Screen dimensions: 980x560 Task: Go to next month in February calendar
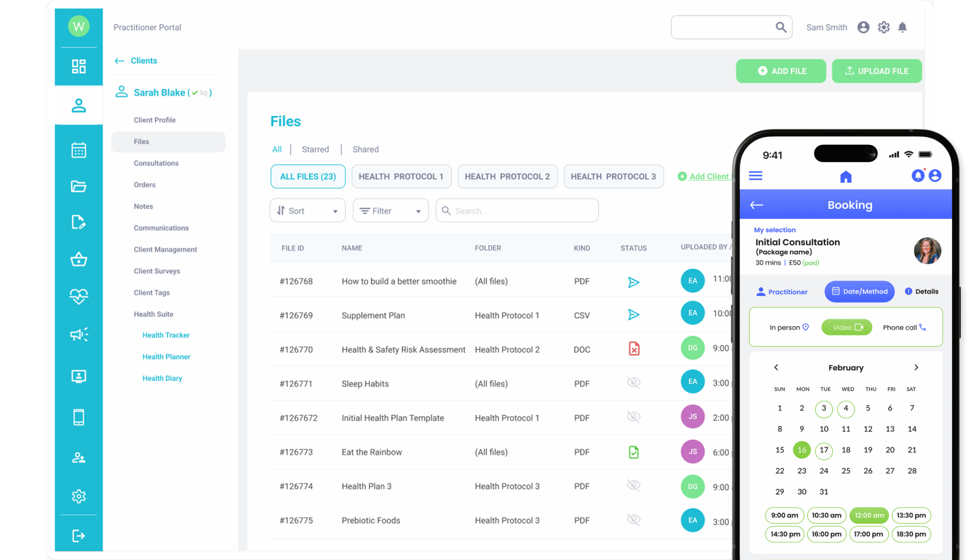[x=916, y=367]
